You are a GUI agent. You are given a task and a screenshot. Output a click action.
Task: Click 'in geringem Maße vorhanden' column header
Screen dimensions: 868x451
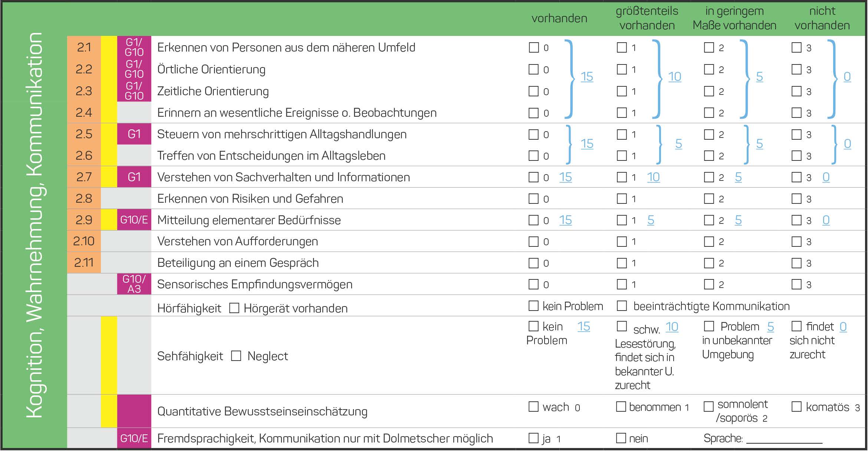coord(734,18)
